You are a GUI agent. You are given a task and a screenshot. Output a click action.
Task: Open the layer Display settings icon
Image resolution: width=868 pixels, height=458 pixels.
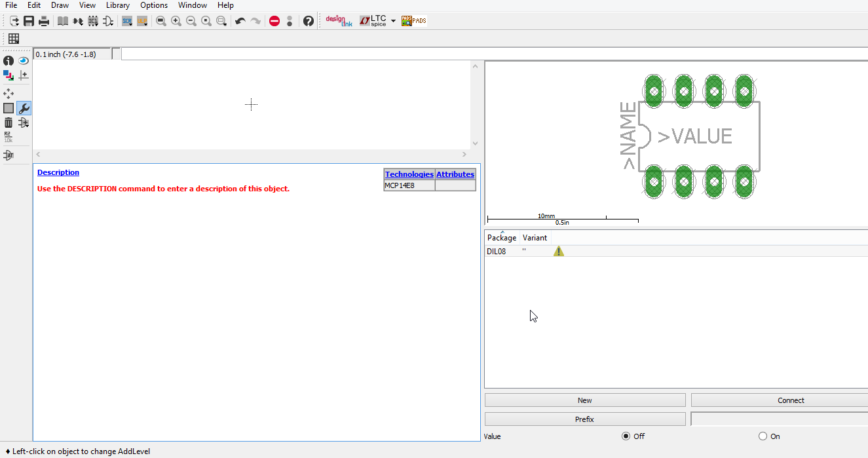(9, 75)
